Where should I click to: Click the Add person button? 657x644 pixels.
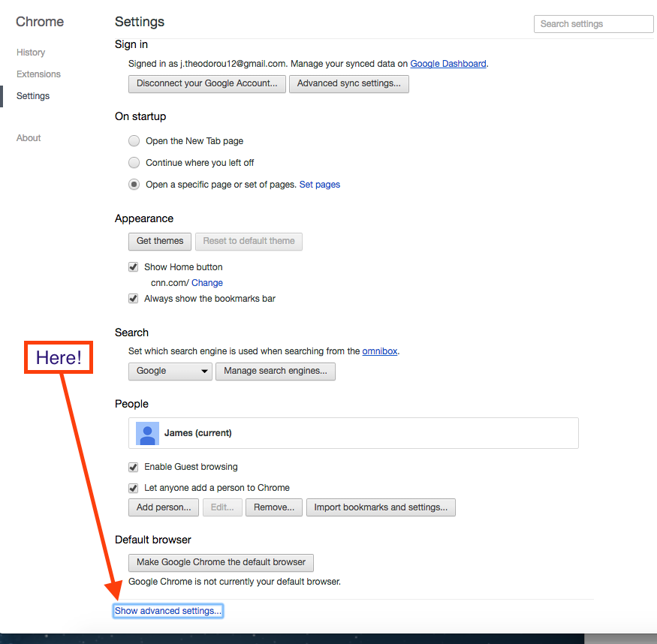[164, 507]
